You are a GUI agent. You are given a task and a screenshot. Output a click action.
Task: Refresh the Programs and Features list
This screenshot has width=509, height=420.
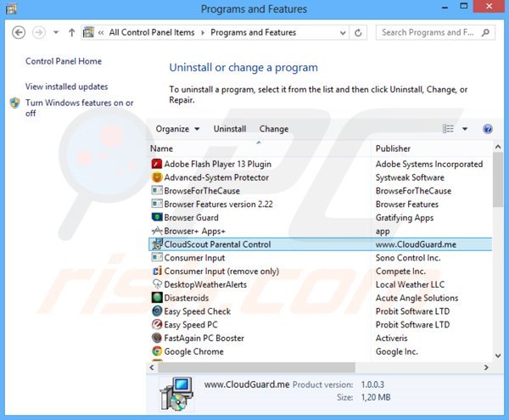[x=358, y=33]
